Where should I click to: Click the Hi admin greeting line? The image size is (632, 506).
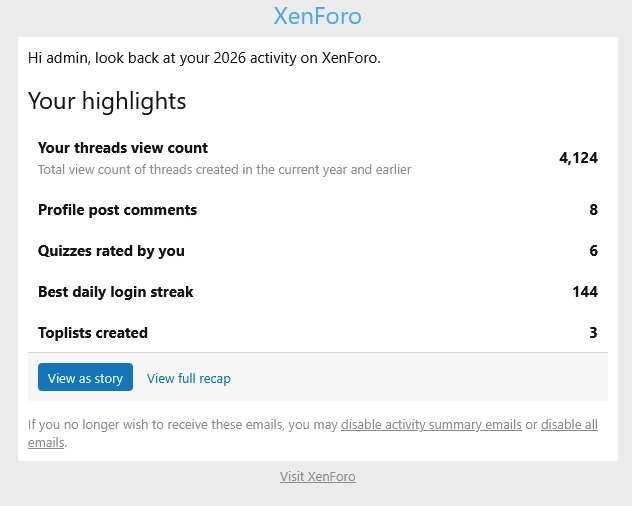[204, 58]
